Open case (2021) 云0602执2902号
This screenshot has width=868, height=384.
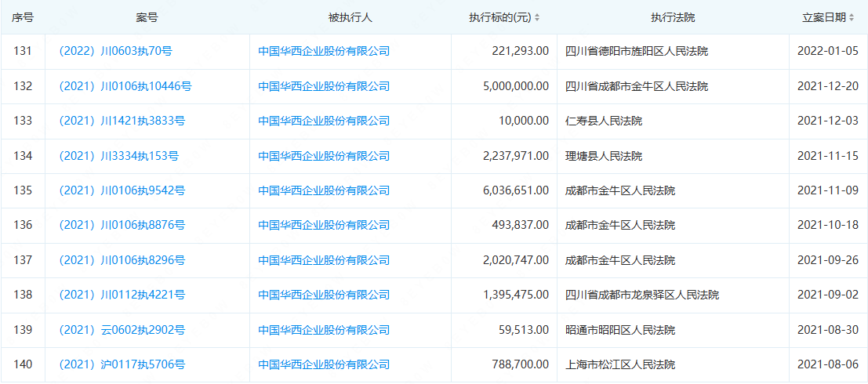point(122,330)
